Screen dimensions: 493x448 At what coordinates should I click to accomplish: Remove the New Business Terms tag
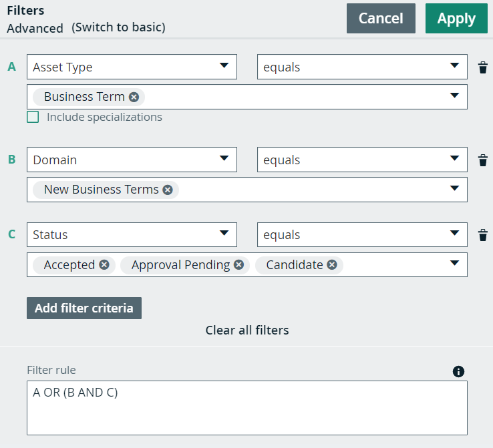pos(168,190)
